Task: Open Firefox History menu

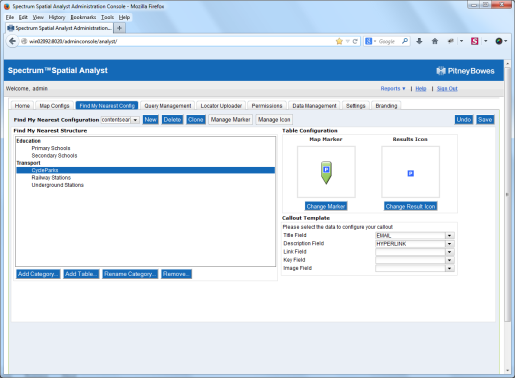Action: 57,17
